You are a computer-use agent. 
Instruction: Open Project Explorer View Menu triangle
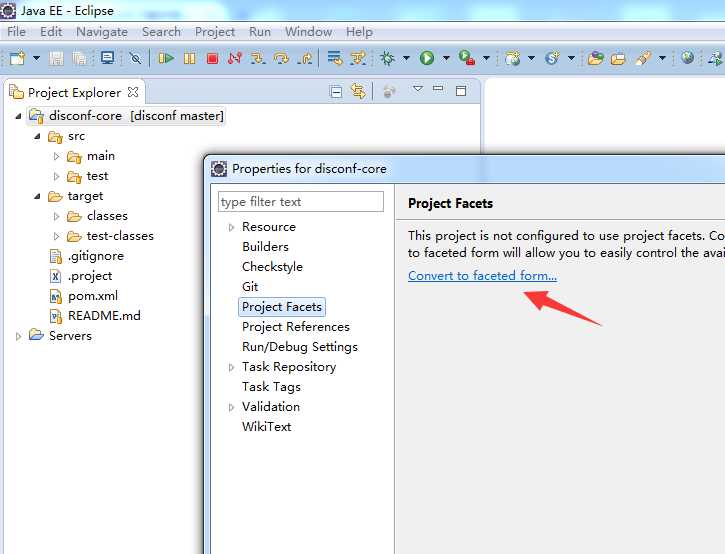[418, 88]
